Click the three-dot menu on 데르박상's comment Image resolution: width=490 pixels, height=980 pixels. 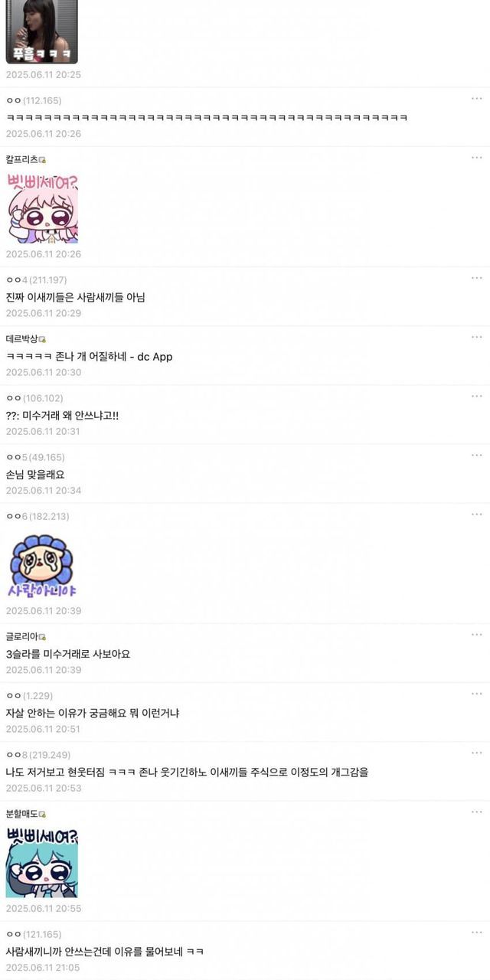[x=477, y=337]
